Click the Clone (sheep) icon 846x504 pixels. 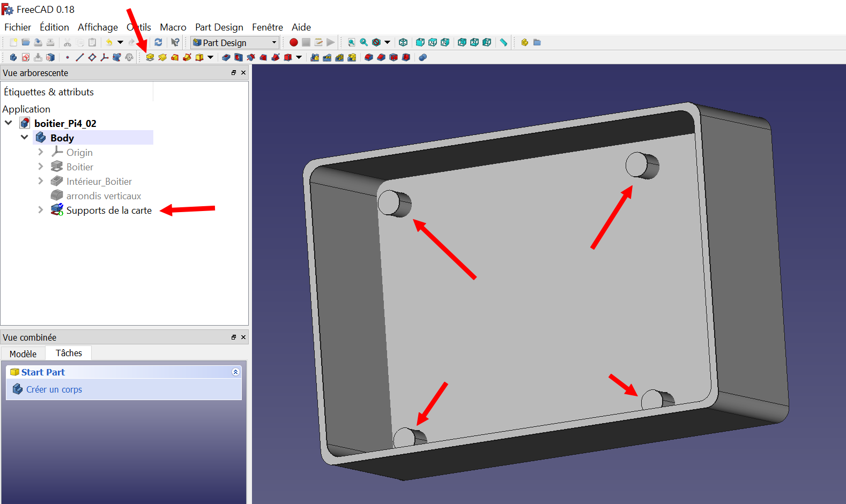pyautogui.click(x=129, y=57)
